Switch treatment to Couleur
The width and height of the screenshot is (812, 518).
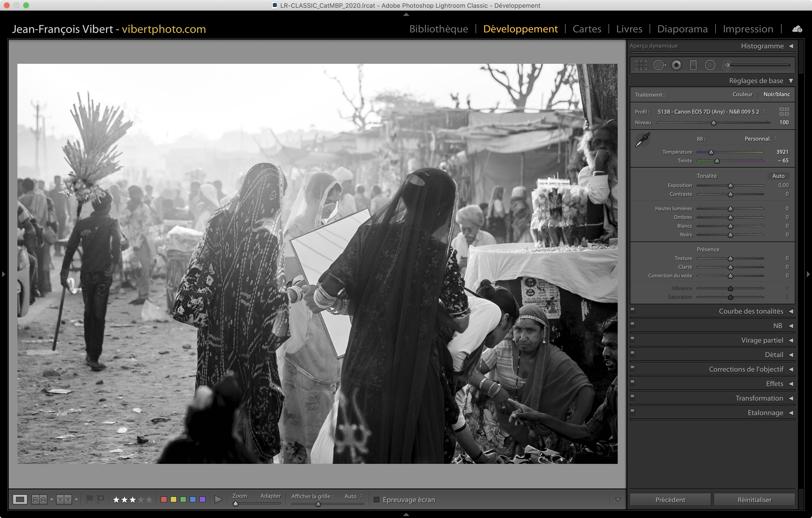pyautogui.click(x=742, y=94)
